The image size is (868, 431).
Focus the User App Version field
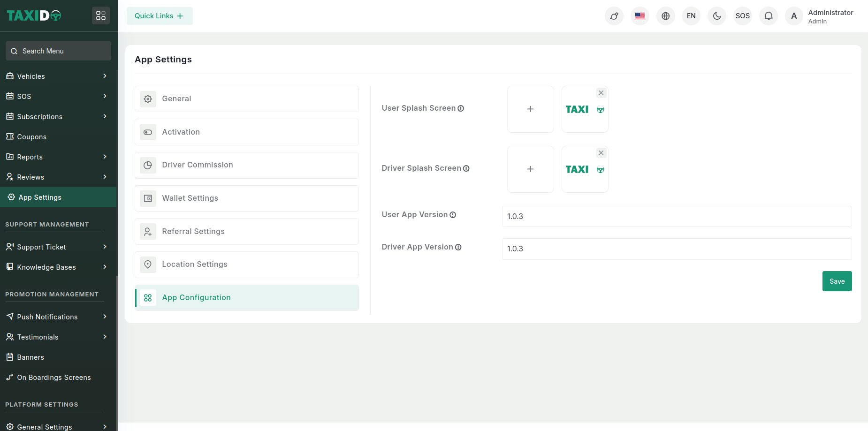tap(676, 216)
